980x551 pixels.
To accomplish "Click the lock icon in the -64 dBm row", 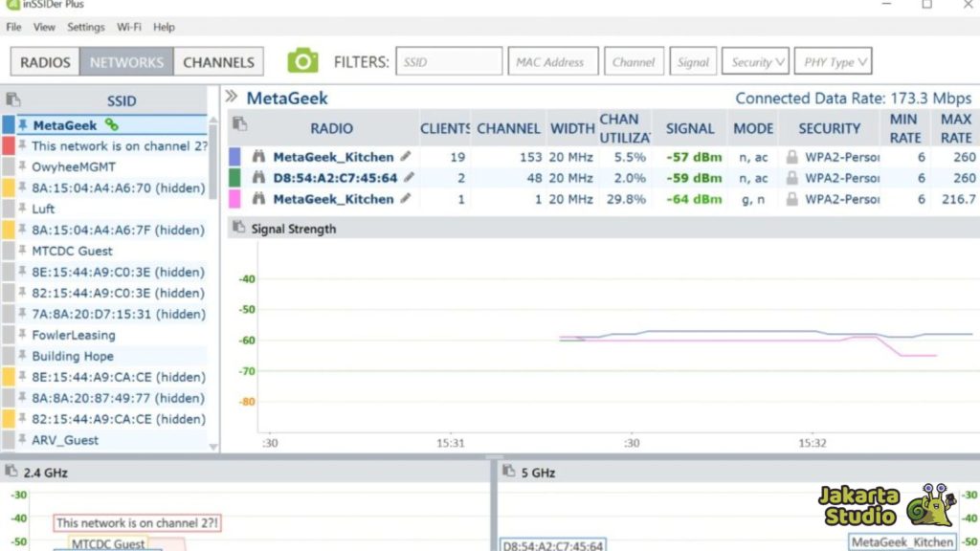I will pos(791,199).
